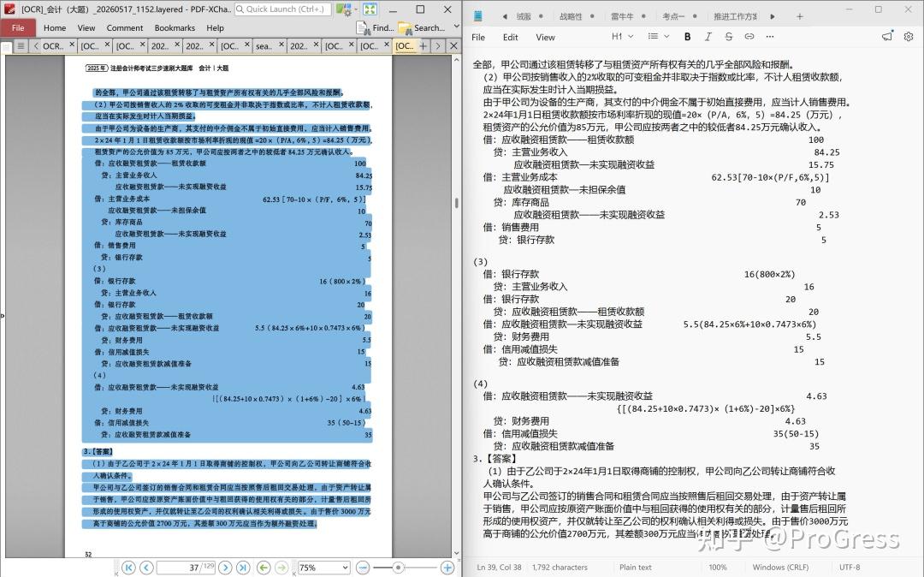
Task: Open the Home ribbon tab
Action: 55,27
